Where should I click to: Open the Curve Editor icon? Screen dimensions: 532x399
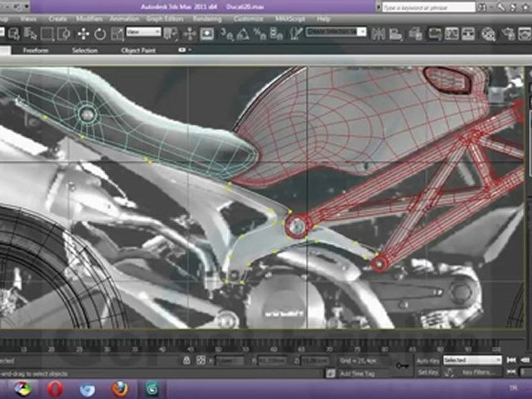[x=452, y=34]
